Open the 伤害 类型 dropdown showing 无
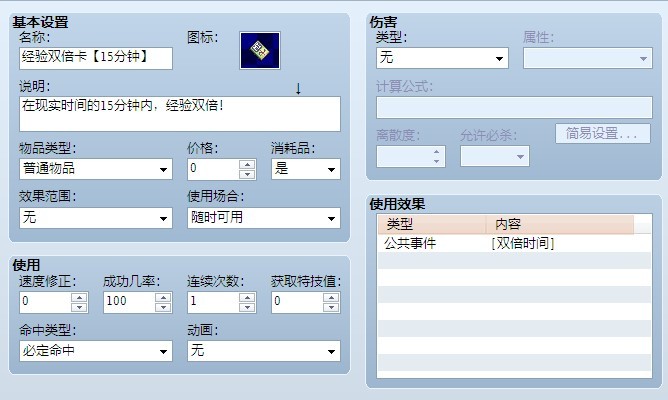 coord(442,58)
